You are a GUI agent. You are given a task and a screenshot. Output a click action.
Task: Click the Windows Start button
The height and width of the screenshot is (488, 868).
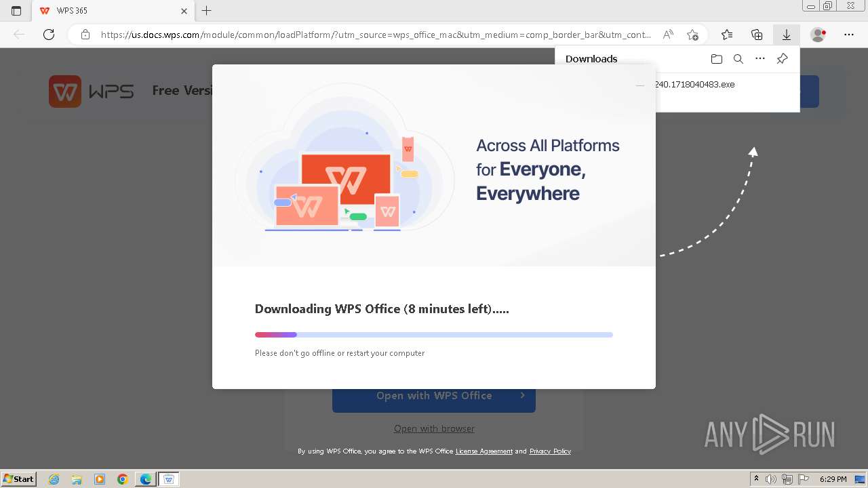click(x=19, y=479)
